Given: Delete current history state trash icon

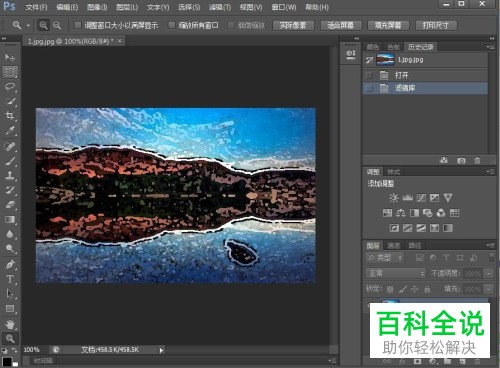Looking at the screenshot, I should pyautogui.click(x=477, y=161).
